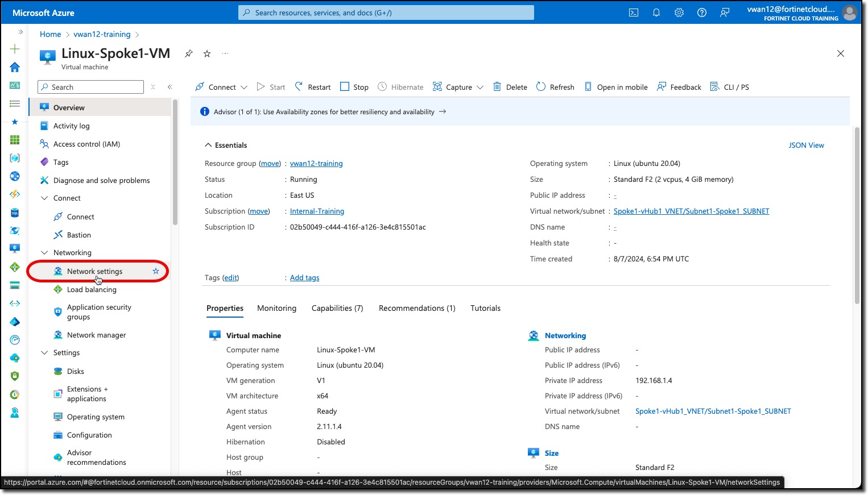Go to Azure Home house icon
This screenshot has width=868, height=495.
(15, 67)
